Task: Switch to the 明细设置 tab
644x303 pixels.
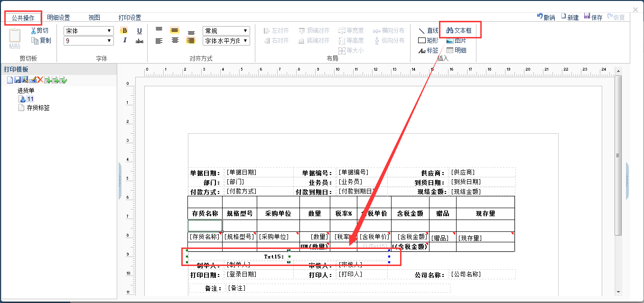Action: (58, 18)
